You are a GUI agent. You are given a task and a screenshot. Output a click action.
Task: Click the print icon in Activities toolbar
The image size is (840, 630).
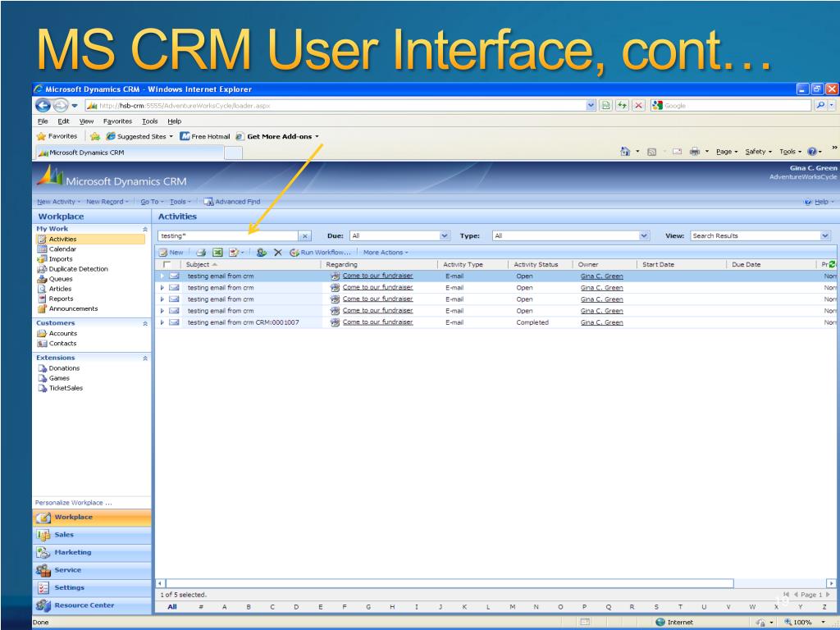pos(201,253)
